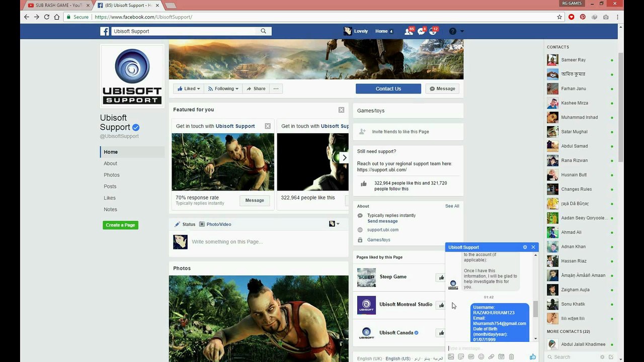
Task: Open the Lovely profile link in top bar
Action: pos(356,31)
